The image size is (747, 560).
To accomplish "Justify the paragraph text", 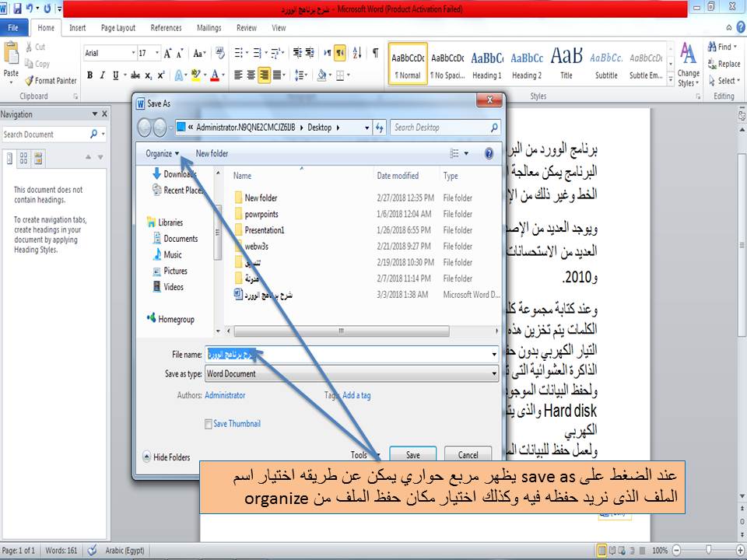I will [x=277, y=75].
